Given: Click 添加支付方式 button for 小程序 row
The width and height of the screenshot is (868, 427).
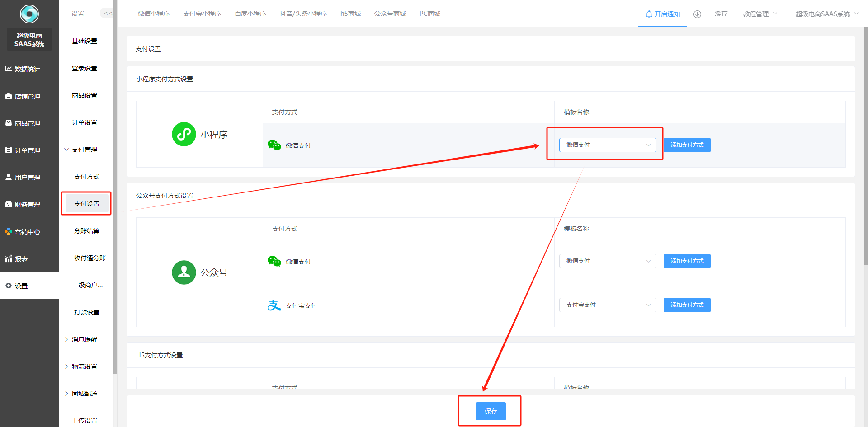Looking at the screenshot, I should [687, 145].
